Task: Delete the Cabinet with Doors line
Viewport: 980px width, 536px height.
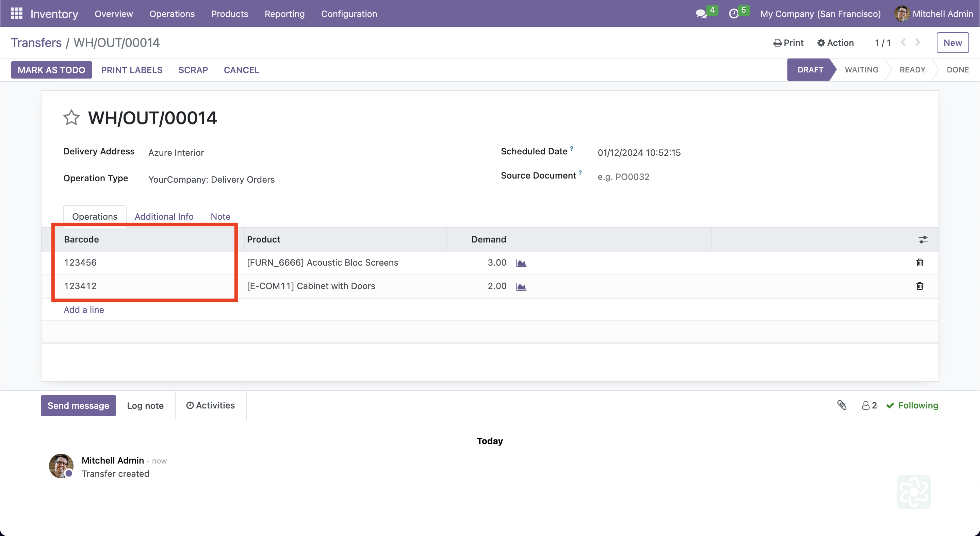Action: click(919, 286)
